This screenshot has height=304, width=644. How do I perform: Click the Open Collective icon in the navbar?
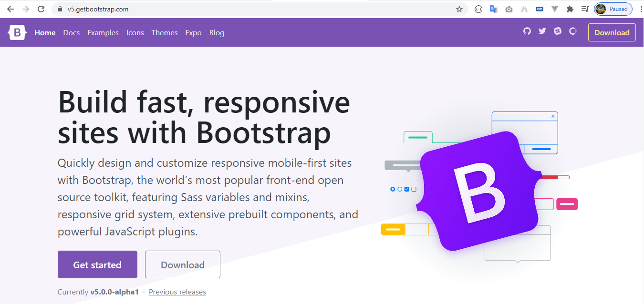point(572,31)
